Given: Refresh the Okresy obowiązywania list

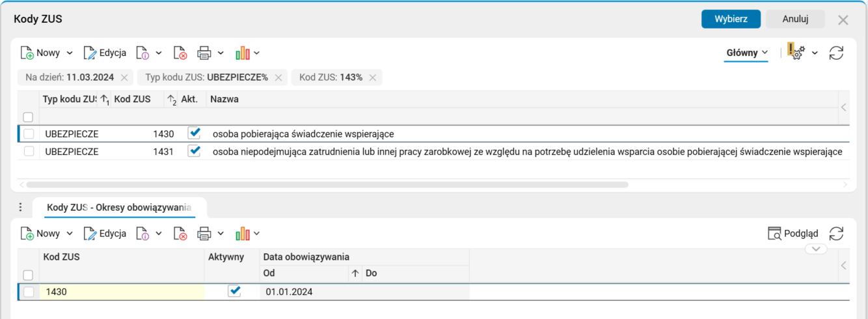Looking at the screenshot, I should (836, 234).
